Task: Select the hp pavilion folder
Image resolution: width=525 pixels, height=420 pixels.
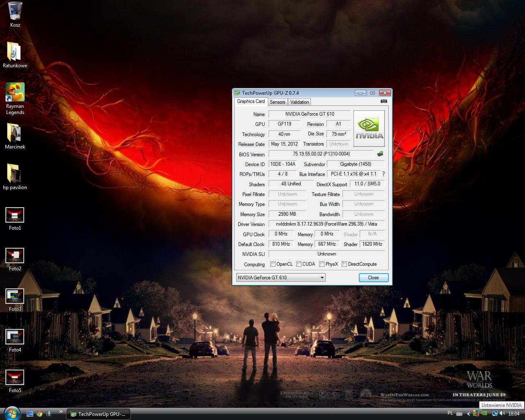Action: (15, 177)
